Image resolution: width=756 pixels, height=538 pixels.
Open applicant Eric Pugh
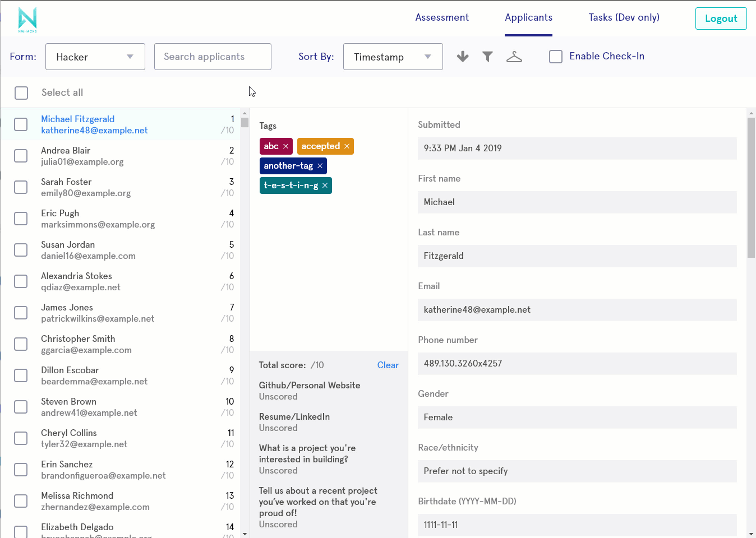click(120, 219)
